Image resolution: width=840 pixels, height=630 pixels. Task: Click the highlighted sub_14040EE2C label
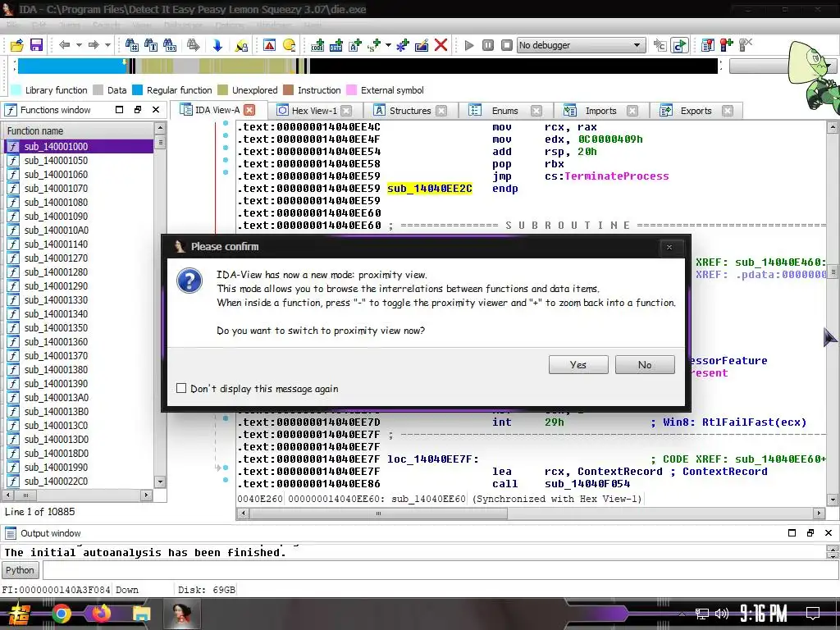pyautogui.click(x=430, y=188)
